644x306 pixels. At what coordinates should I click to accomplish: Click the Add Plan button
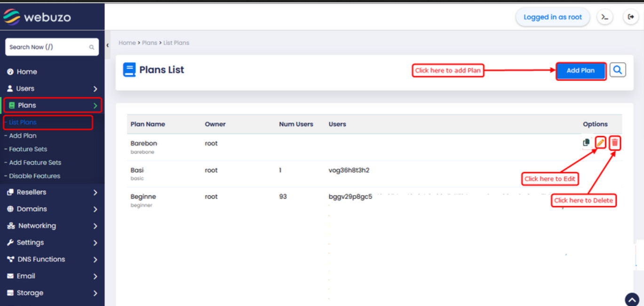tap(580, 71)
